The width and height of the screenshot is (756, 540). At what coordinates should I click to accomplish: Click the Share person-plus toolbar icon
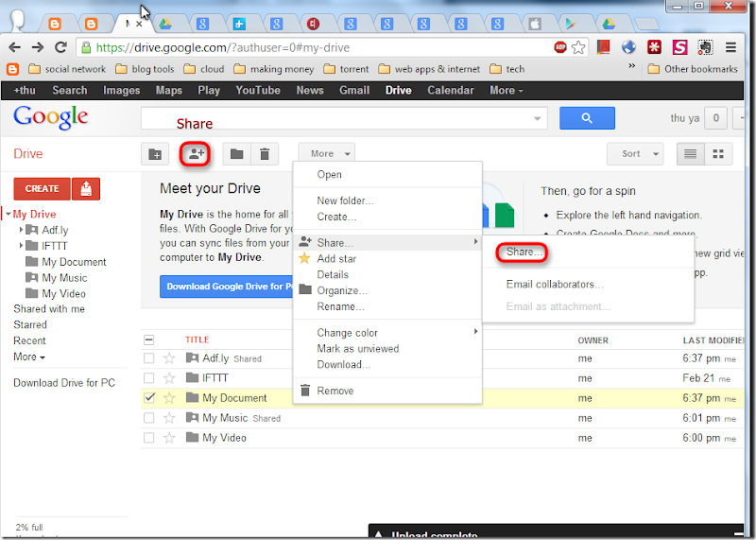(196, 154)
